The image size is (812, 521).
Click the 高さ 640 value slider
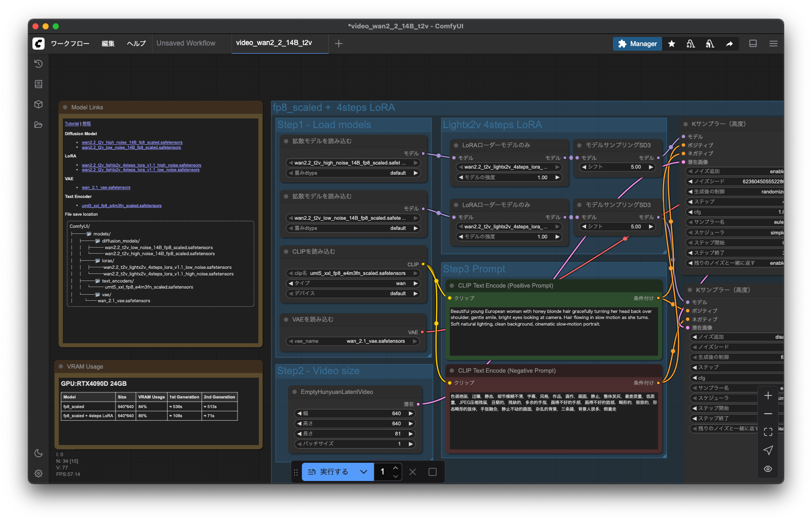(355, 424)
